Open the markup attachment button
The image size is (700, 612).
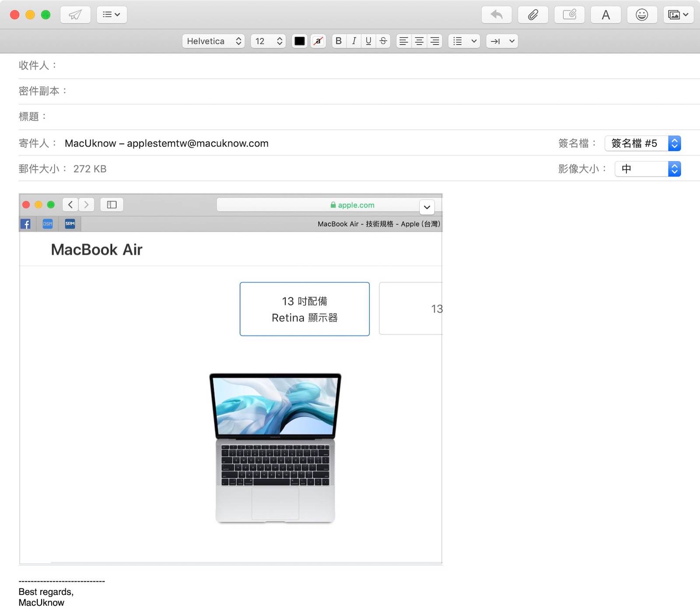point(569,15)
